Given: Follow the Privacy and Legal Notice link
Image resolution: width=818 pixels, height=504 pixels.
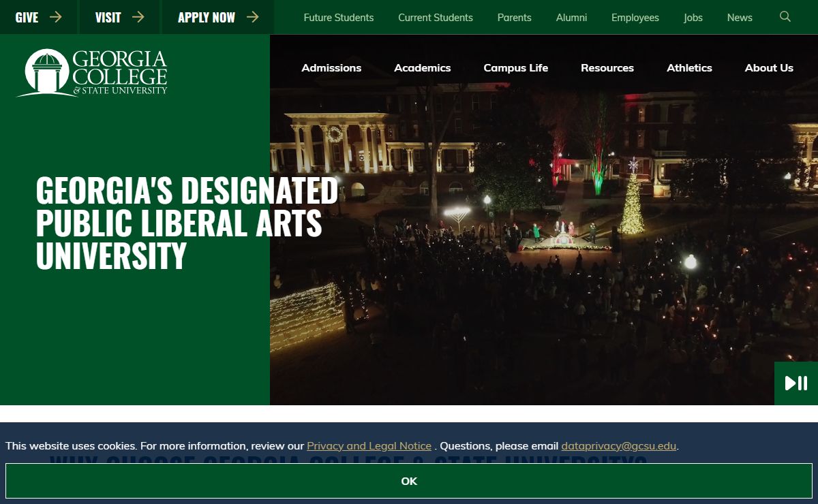Looking at the screenshot, I should (369, 445).
